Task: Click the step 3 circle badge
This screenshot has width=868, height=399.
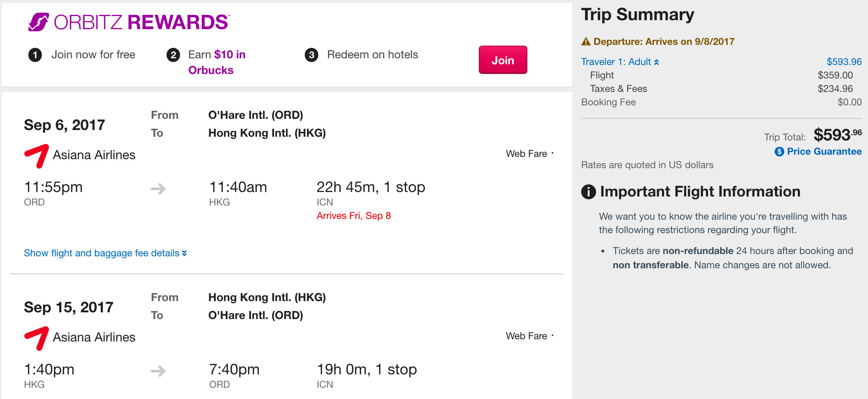Action: coord(311,55)
